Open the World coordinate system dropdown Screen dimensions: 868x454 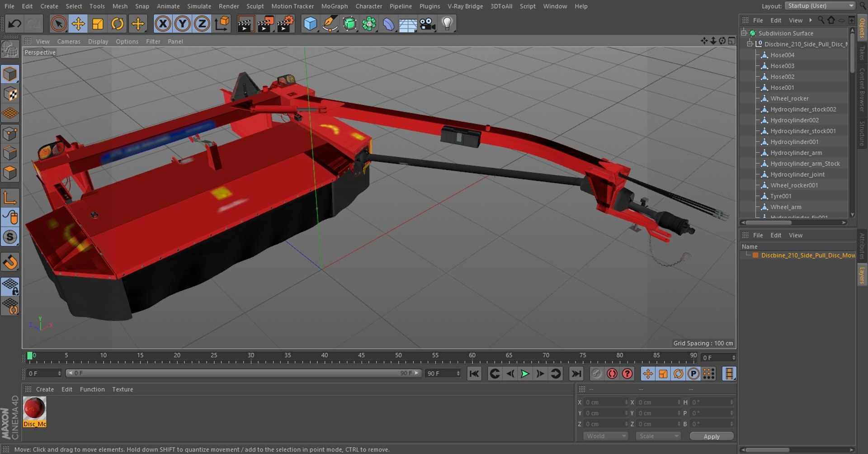pyautogui.click(x=605, y=436)
